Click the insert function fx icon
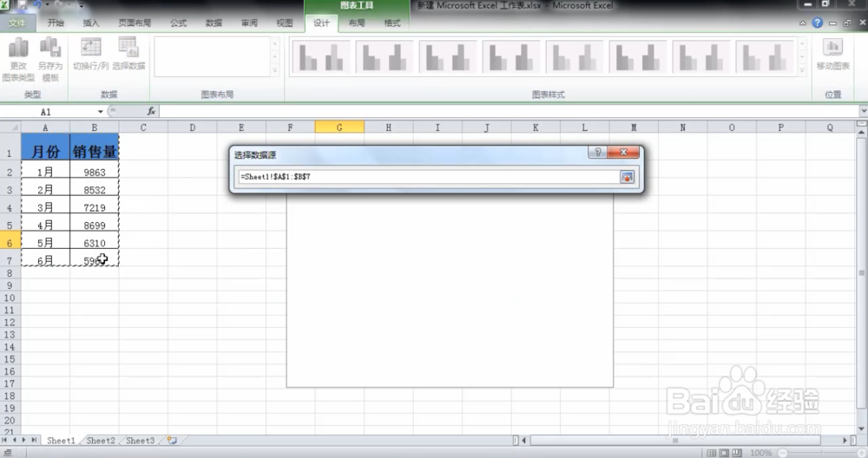Screen dimensions: 868x458 tap(150, 111)
